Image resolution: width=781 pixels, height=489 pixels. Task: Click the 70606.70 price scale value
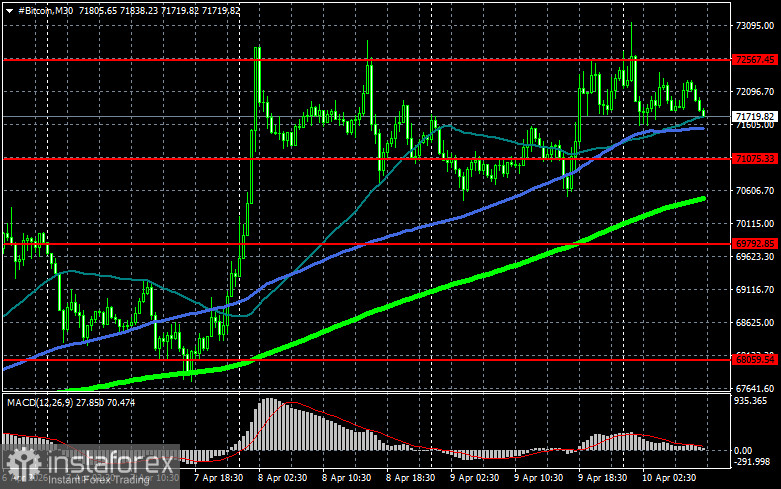click(755, 191)
